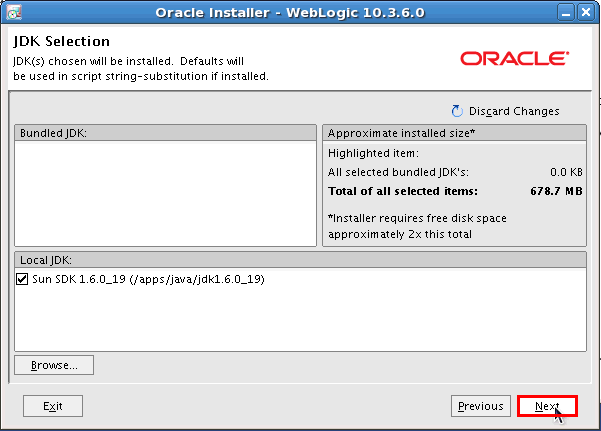Click the Approximate installed size header

(455, 133)
